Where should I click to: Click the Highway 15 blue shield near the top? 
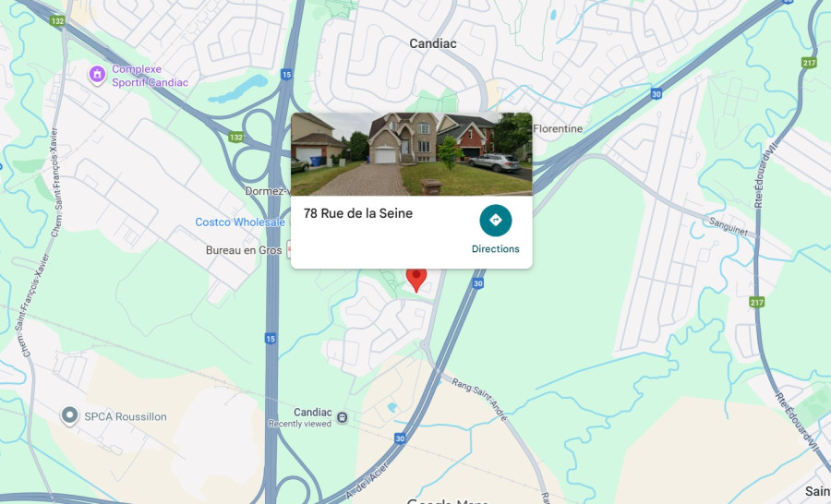click(x=287, y=74)
